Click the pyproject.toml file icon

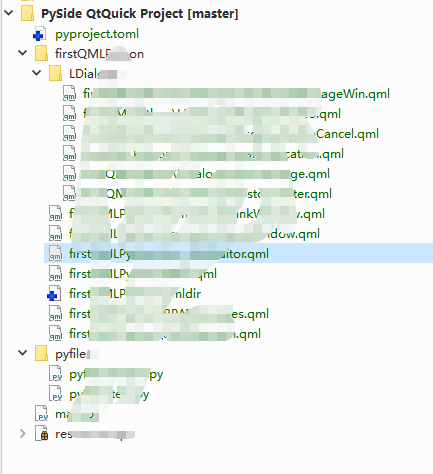[40, 34]
